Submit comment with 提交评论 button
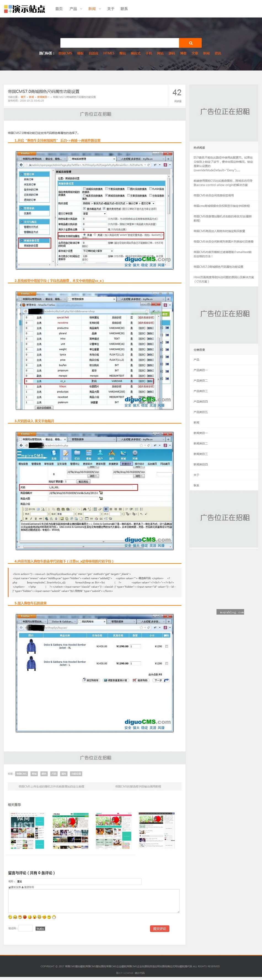262x980 pixels. click(x=160, y=929)
